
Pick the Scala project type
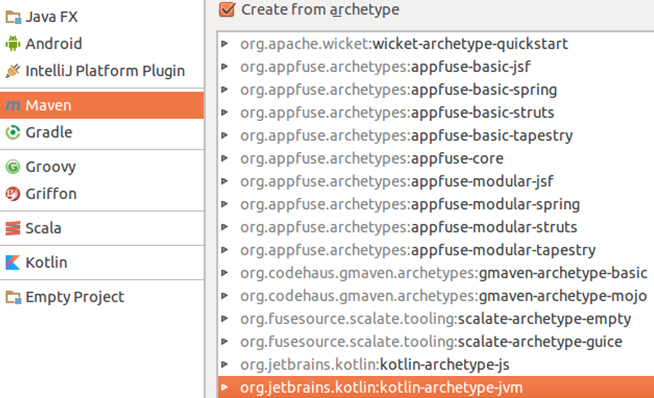click(102, 228)
